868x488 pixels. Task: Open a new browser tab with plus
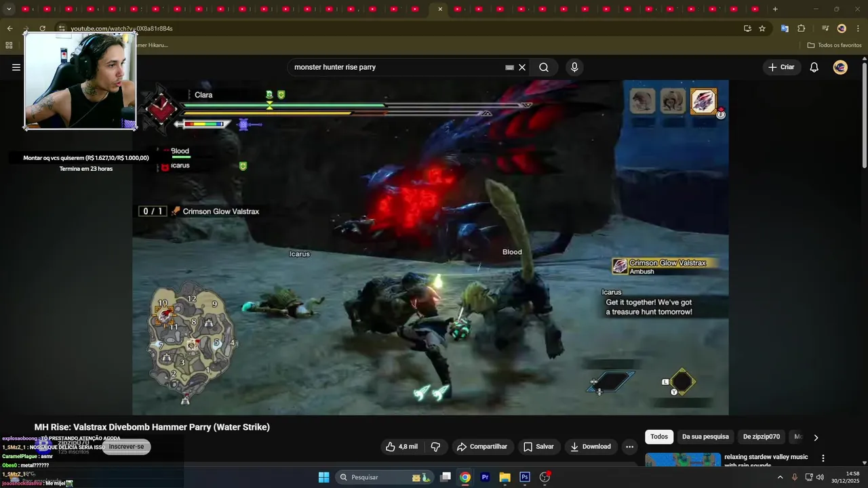775,9
